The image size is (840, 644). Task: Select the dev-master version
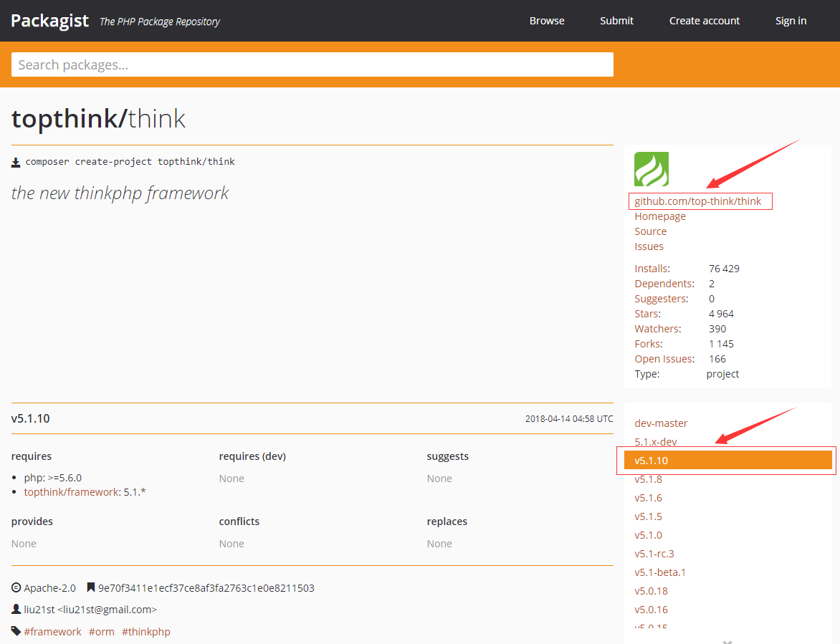[661, 423]
